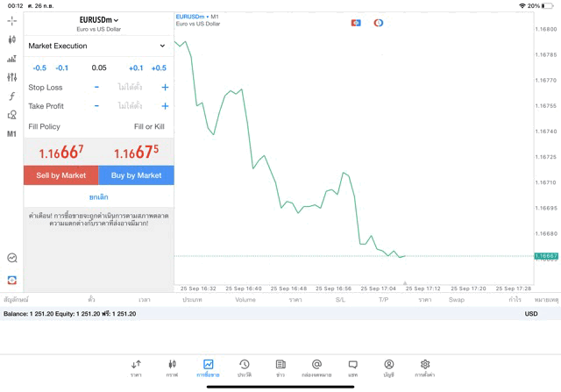Screen dimensions: 561x392
Task: Change M1 timeframe in sidebar
Action: [x=11, y=134]
